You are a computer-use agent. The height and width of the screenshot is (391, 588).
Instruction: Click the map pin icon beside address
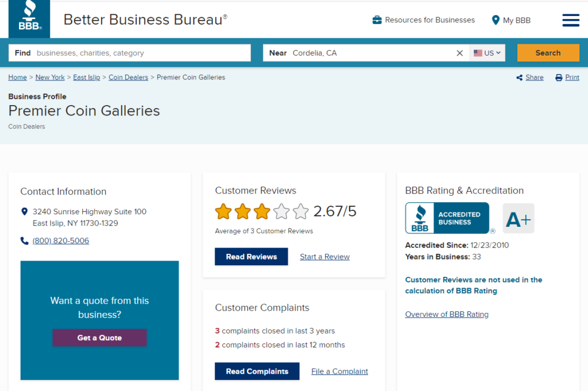click(x=24, y=212)
